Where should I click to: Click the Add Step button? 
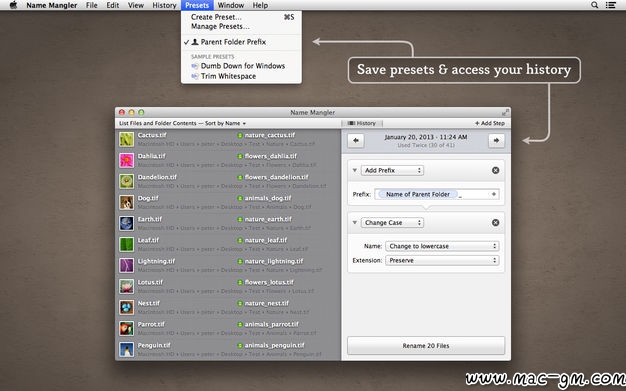490,123
